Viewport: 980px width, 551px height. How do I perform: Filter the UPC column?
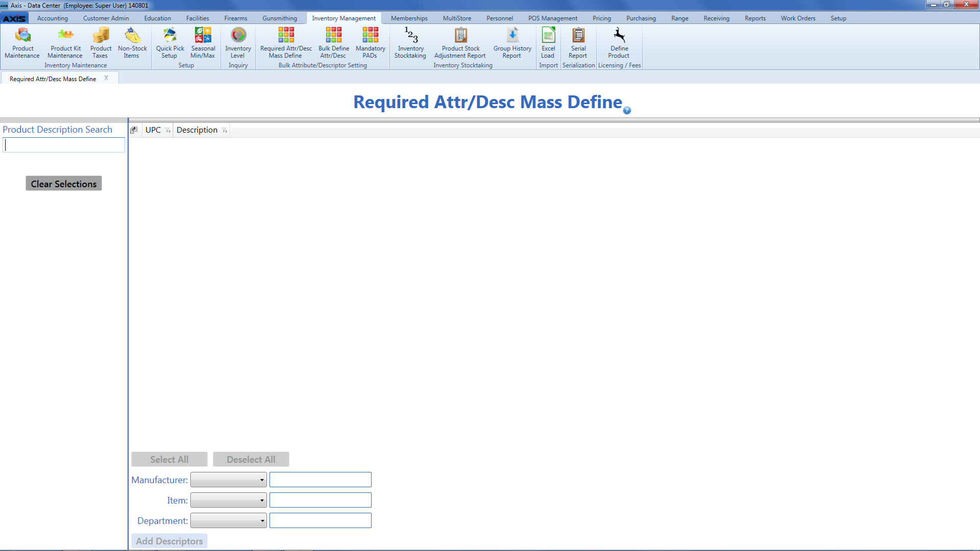tap(167, 131)
